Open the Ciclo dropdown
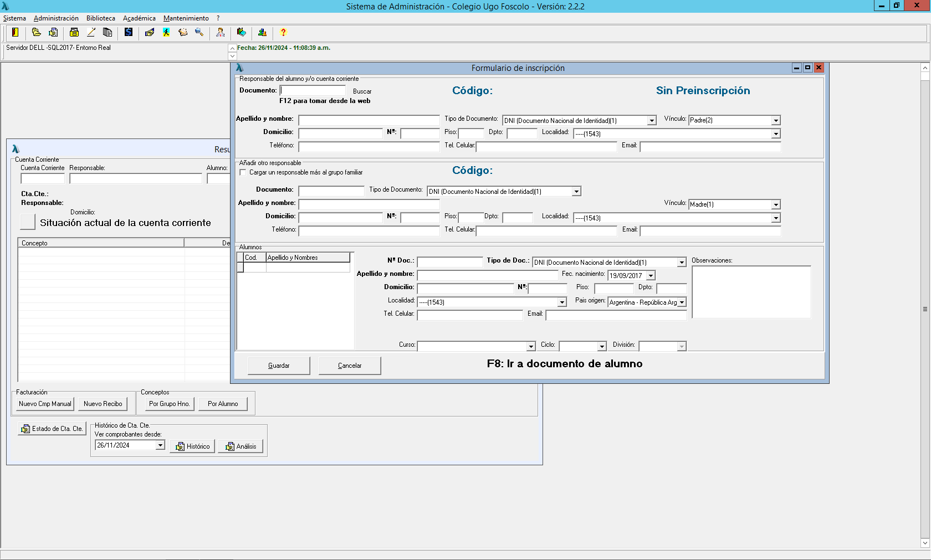Viewport: 931px width, 560px height. pyautogui.click(x=602, y=346)
